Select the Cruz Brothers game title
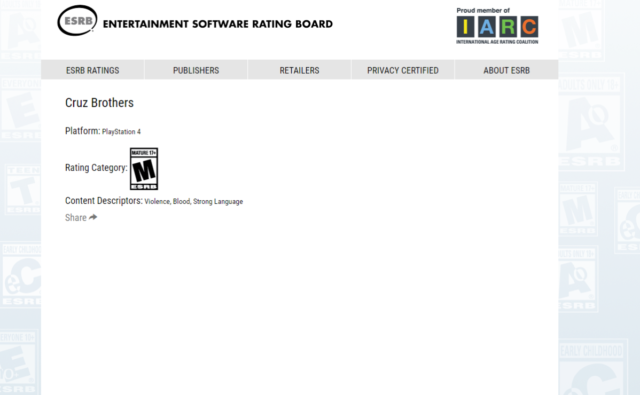The width and height of the screenshot is (640, 395). tap(99, 103)
